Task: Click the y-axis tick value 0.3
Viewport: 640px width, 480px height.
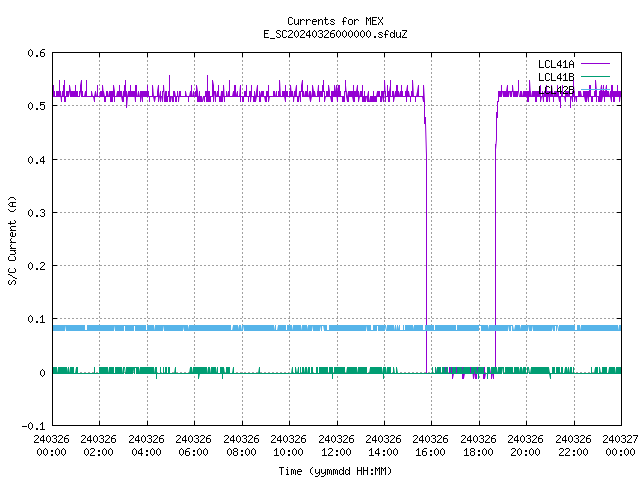Action: pyautogui.click(x=36, y=213)
